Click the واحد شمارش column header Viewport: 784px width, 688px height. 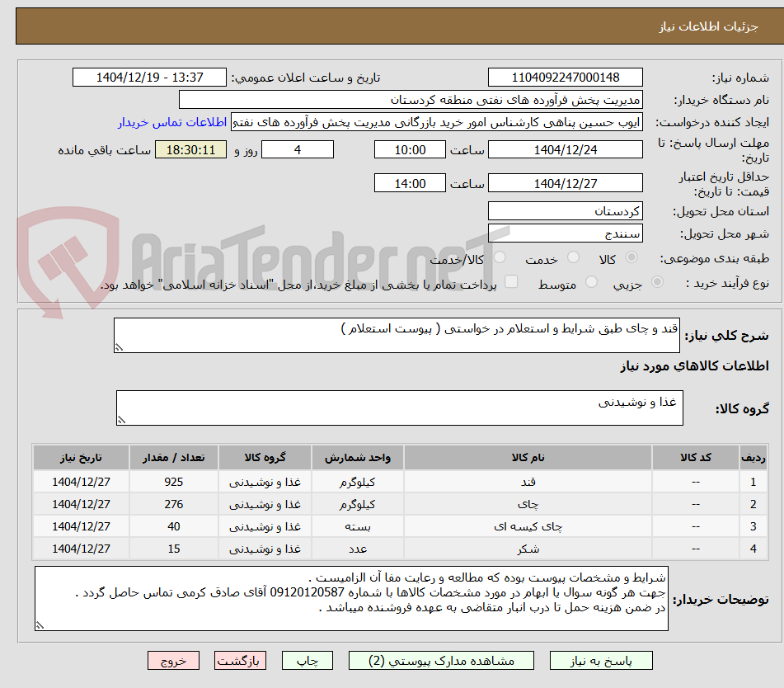coord(358,457)
